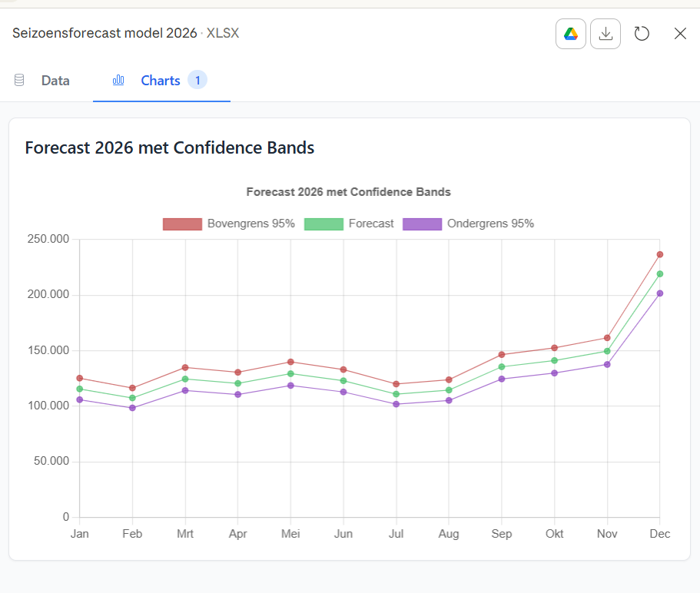
Task: Click the Forecast data point for Jan
Action: (80, 389)
